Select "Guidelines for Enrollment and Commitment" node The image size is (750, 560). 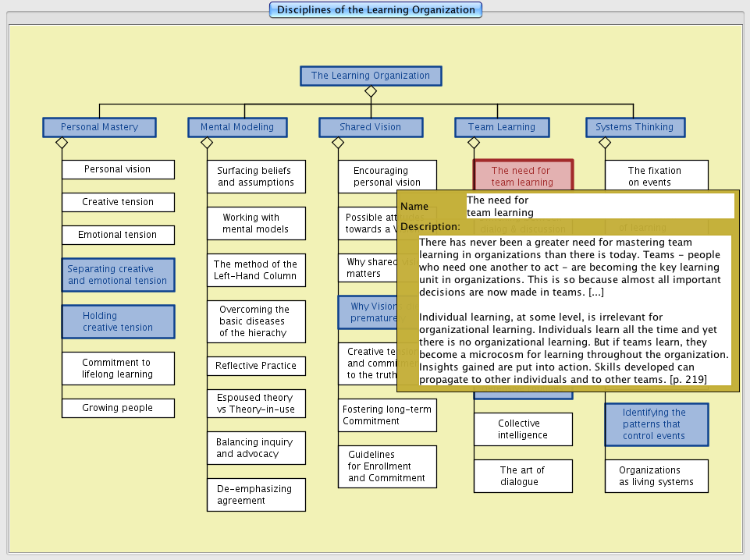[387, 466]
